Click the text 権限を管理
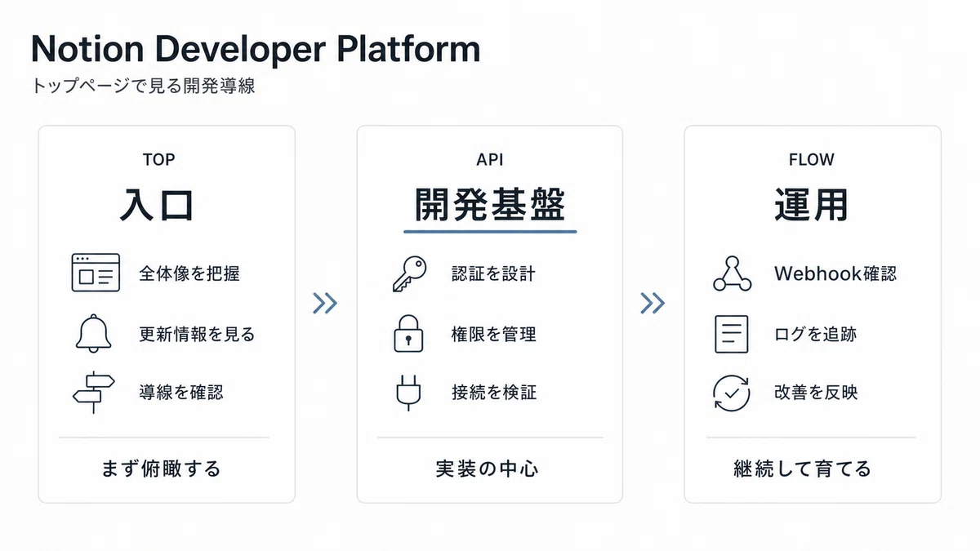980x551 pixels. tap(494, 334)
